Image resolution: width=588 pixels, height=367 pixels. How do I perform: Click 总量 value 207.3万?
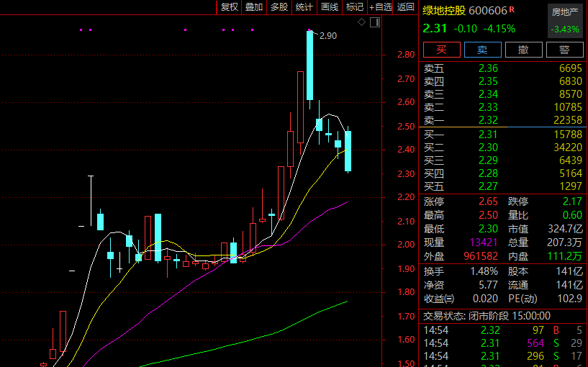(565, 243)
